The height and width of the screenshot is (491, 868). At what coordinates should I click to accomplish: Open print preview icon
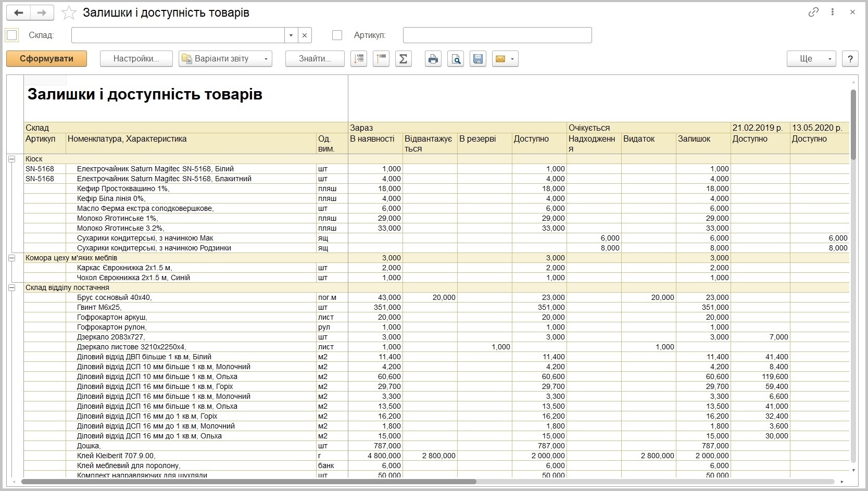(456, 59)
